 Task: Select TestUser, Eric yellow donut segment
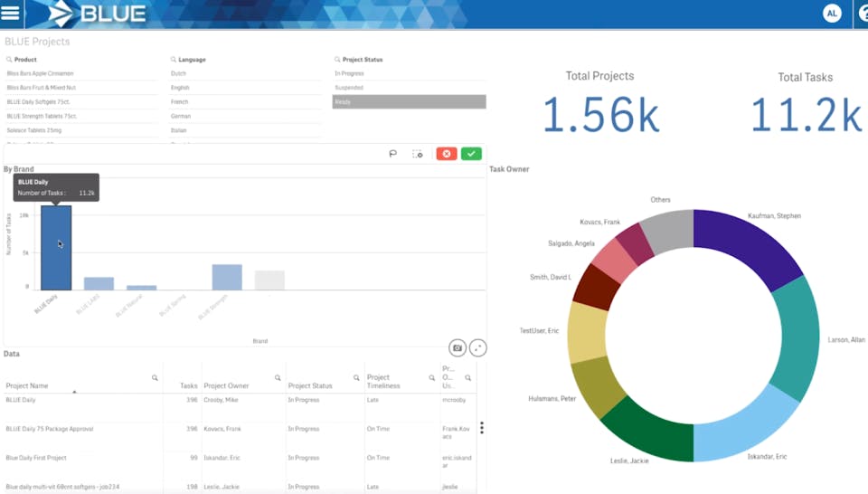click(x=587, y=332)
